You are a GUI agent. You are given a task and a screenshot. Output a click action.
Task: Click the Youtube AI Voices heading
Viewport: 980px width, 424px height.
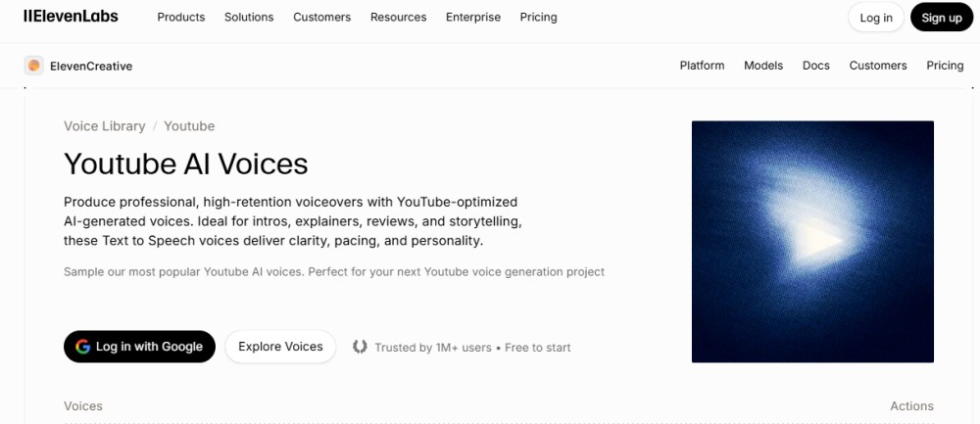(x=185, y=165)
